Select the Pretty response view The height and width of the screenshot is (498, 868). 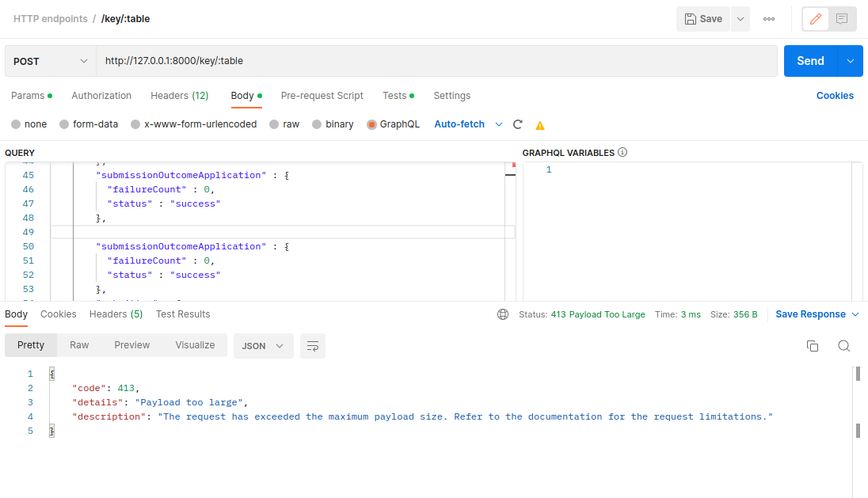pos(30,345)
